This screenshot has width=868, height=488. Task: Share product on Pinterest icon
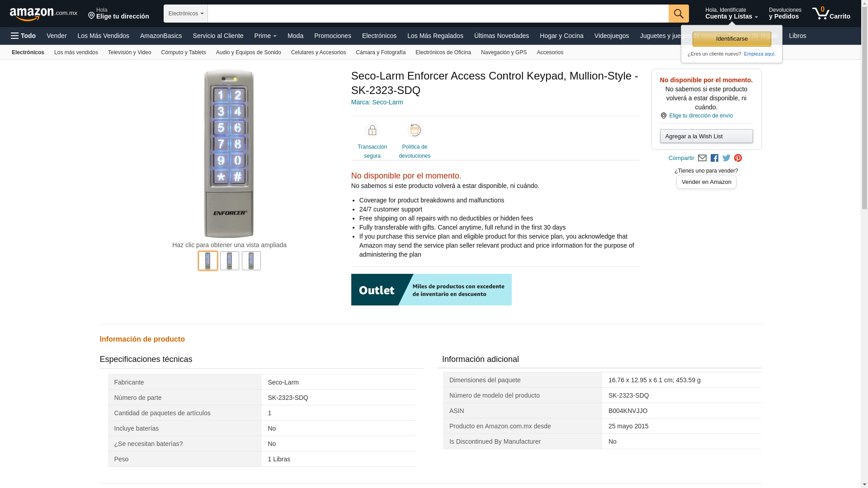point(738,158)
